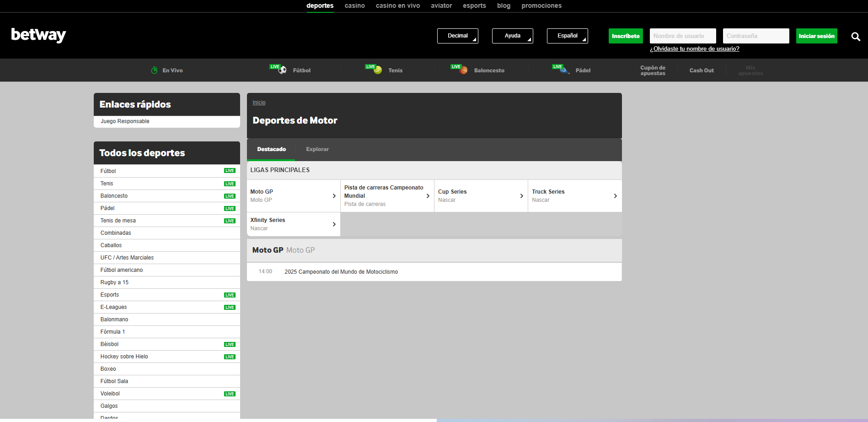Click the En Vivo stopwatch icon
Image resolution: width=868 pixels, height=422 pixels.
pos(155,70)
